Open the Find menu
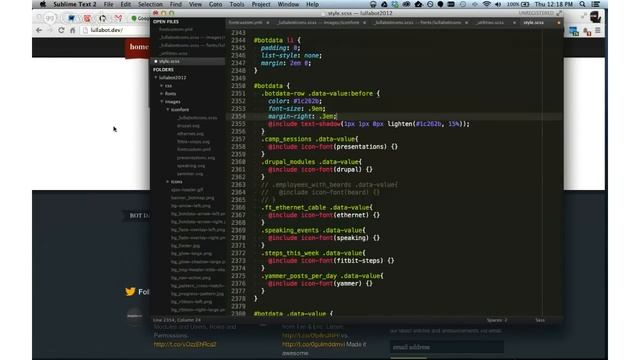The width and height of the screenshot is (640, 360). (x=176, y=4)
